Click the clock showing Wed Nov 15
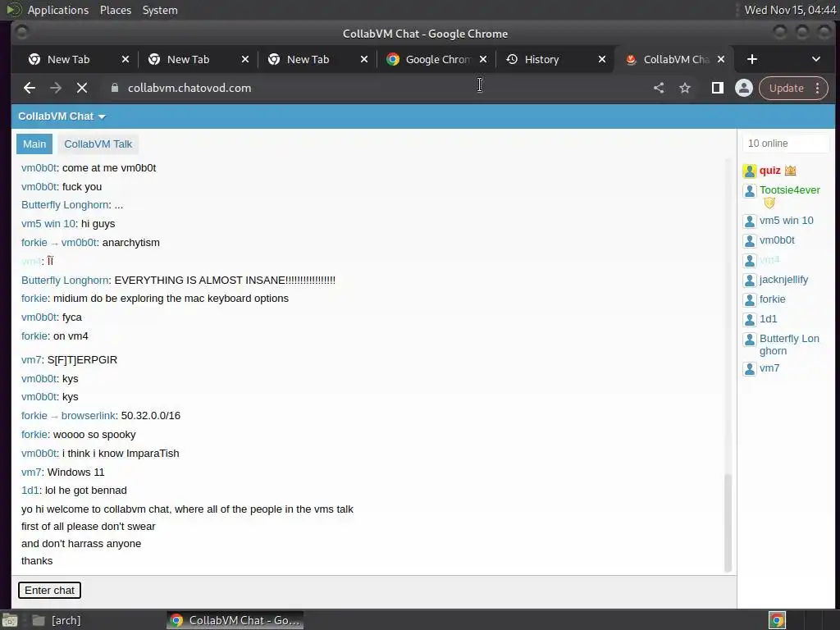This screenshot has width=840, height=630. tap(790, 10)
